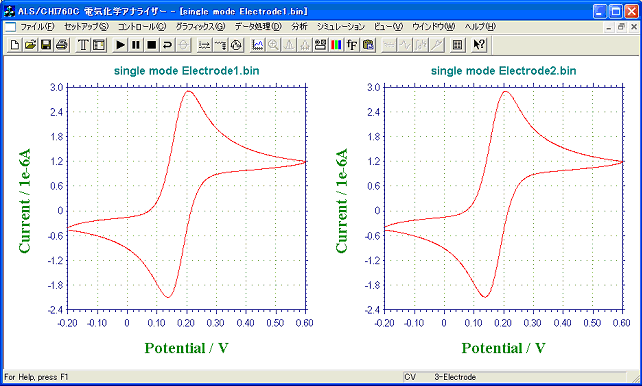
Task: Start the experiment with Run button
Action: click(x=120, y=45)
